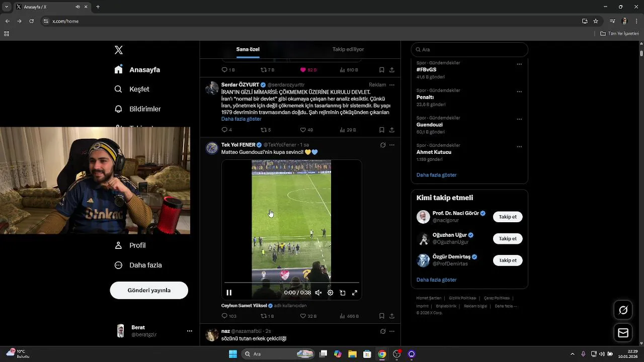Viewport: 644px width, 362px height.
Task: Open a new Chrome tab
Action: [98, 7]
